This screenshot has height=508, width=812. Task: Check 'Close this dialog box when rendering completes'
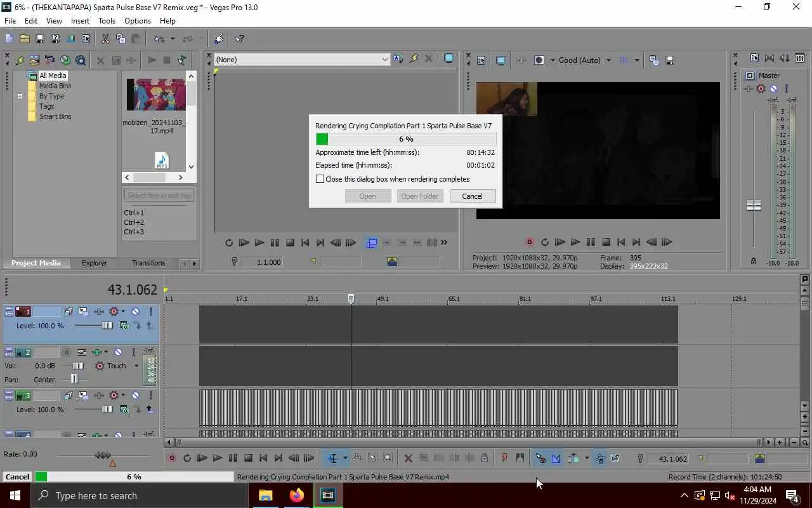point(320,179)
